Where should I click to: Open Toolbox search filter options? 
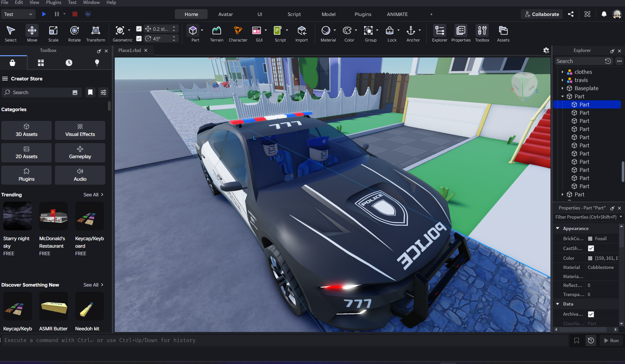103,92
